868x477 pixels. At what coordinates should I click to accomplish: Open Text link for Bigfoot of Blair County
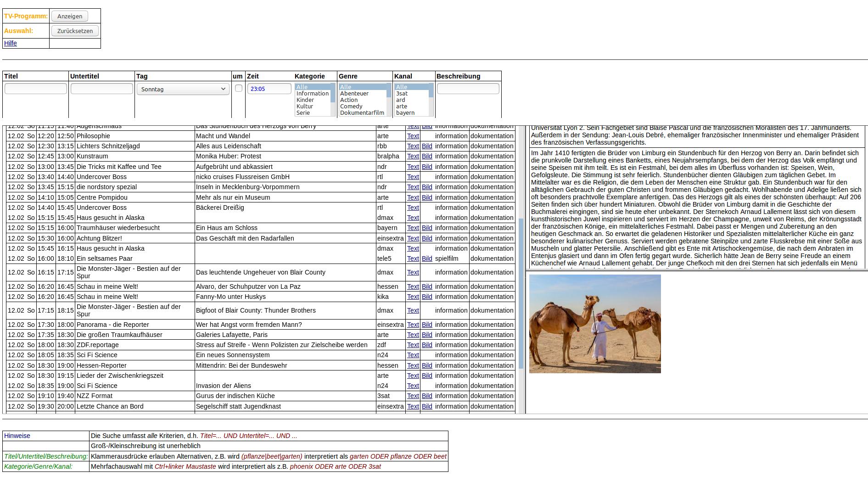click(x=413, y=310)
